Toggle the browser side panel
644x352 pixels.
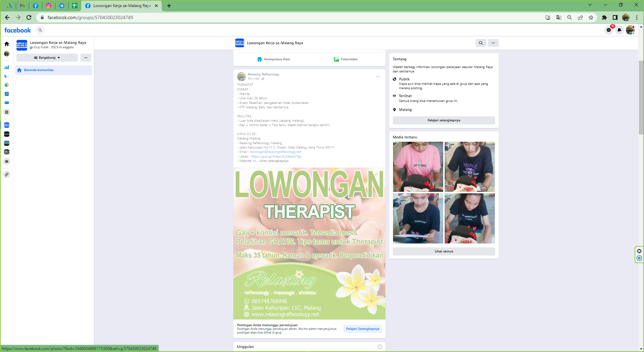[x=615, y=17]
